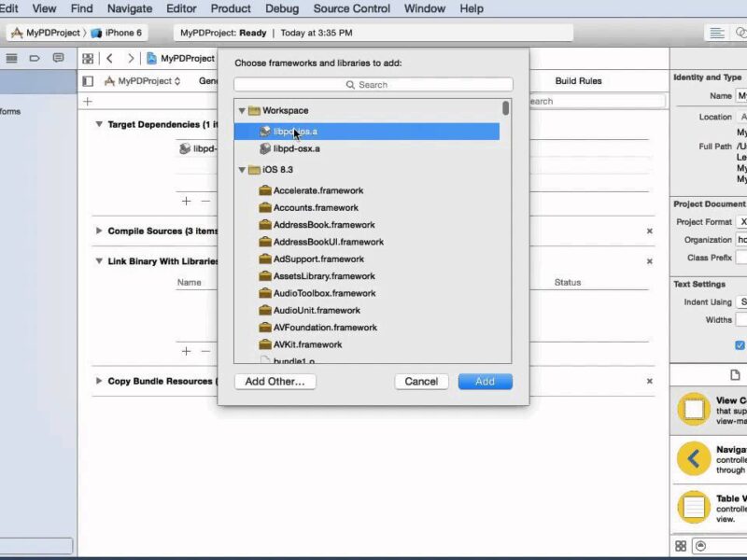Toggle the project and targets list icon
The image size is (747, 560).
tap(88, 81)
